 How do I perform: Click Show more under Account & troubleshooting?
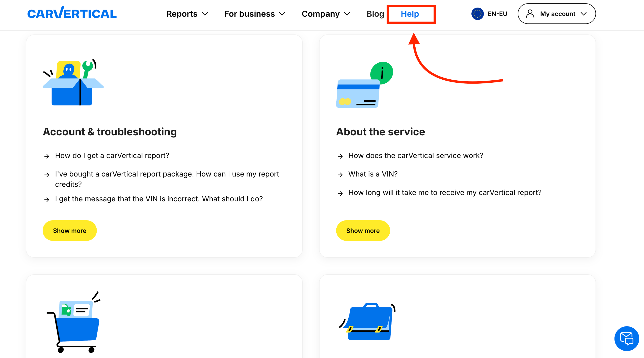click(x=69, y=231)
